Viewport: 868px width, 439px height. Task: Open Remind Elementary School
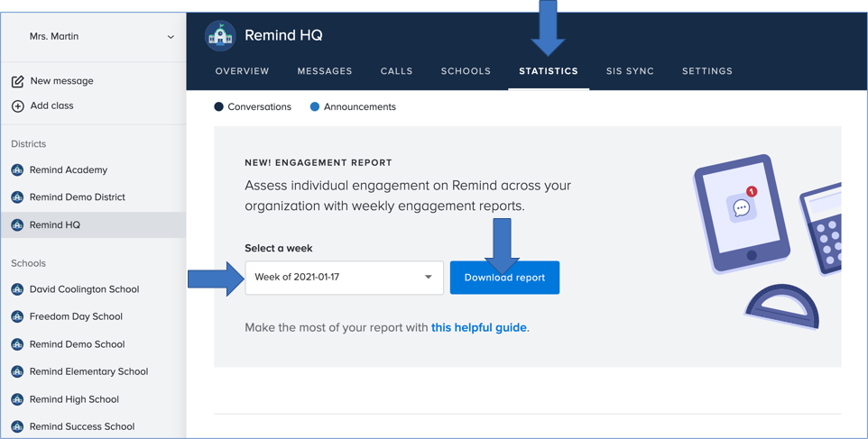[88, 371]
